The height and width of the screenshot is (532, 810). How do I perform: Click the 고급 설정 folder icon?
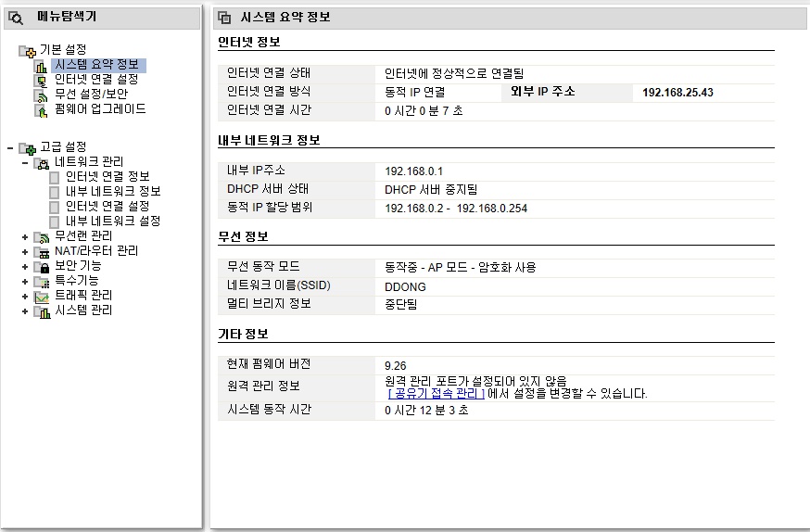click(x=28, y=148)
